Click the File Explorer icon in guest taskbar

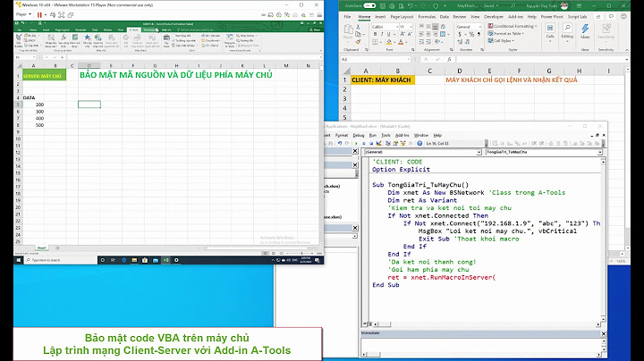134,260
